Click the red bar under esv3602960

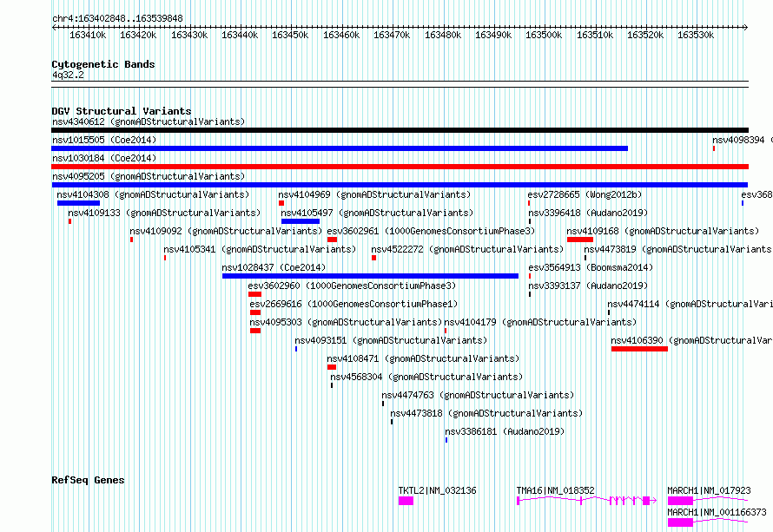[x=254, y=294]
